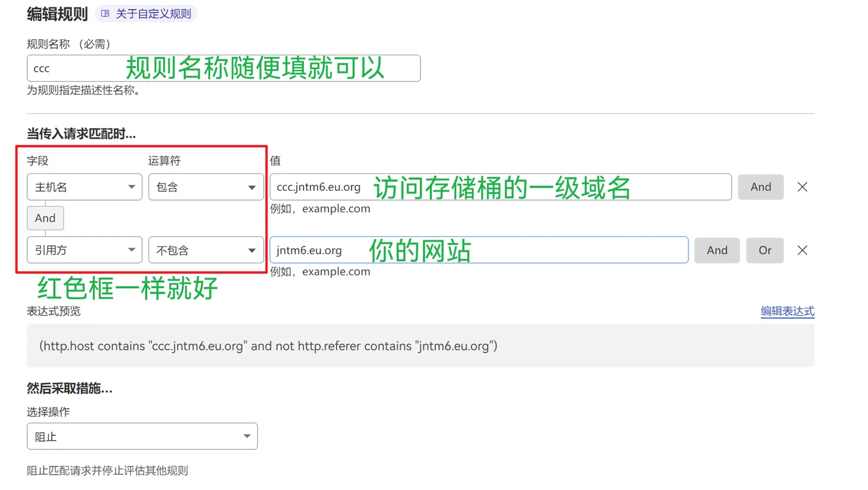This screenshot has width=868, height=490.
Task: Open the 不包含 operator dropdown
Action: click(x=206, y=250)
